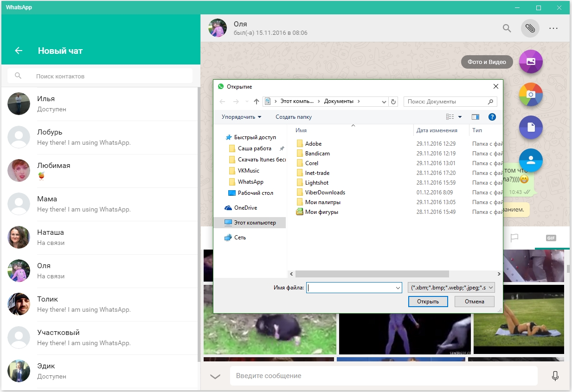Click dialog Back navigation arrow
Image resolution: width=572 pixels, height=392 pixels.
click(x=222, y=102)
